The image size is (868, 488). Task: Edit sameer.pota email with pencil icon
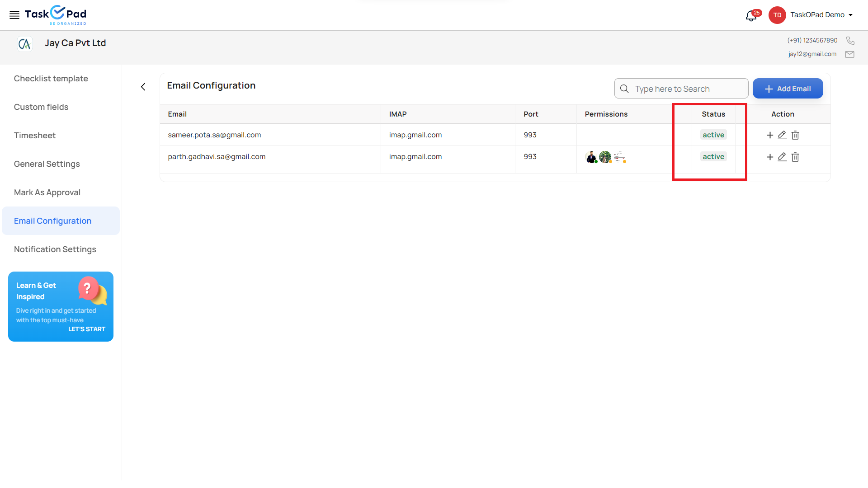[782, 135]
